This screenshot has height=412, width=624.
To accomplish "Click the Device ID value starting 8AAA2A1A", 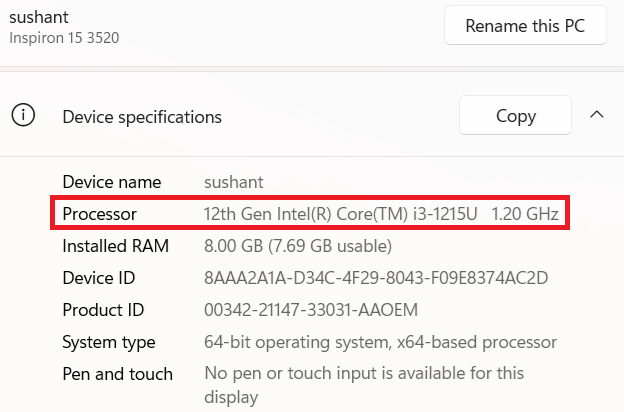I will [x=375, y=278].
